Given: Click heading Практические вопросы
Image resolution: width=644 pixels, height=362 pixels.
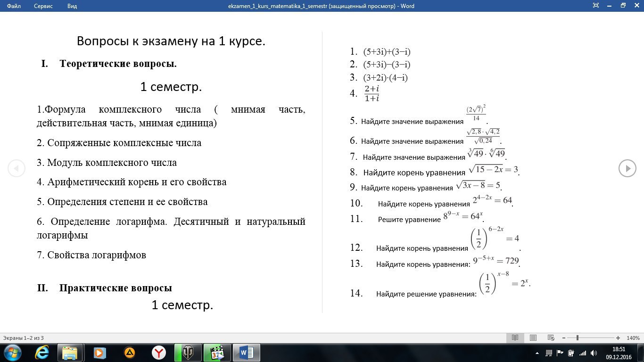Looking at the screenshot, I should 116,288.
